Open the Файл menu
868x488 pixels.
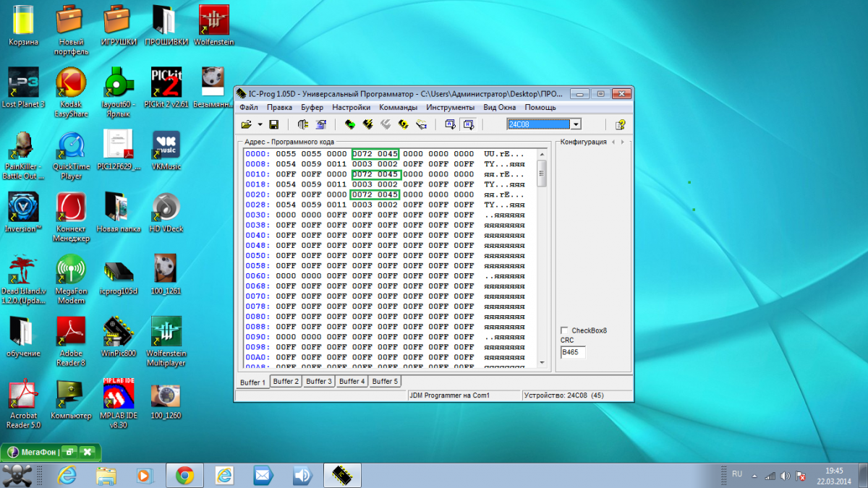point(249,108)
